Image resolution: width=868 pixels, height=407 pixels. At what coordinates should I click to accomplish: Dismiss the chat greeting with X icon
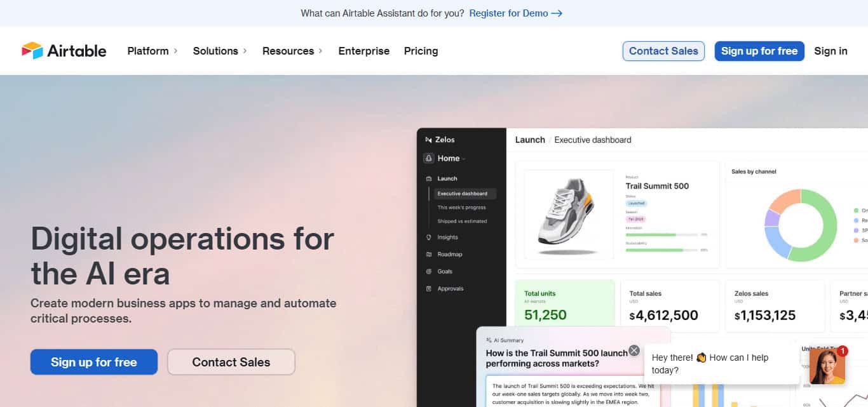click(634, 350)
